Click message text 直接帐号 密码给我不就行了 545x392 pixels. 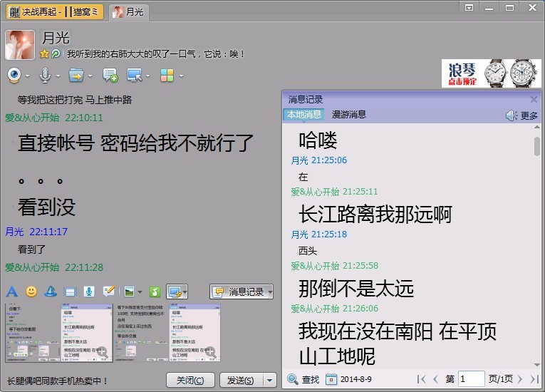click(135, 143)
